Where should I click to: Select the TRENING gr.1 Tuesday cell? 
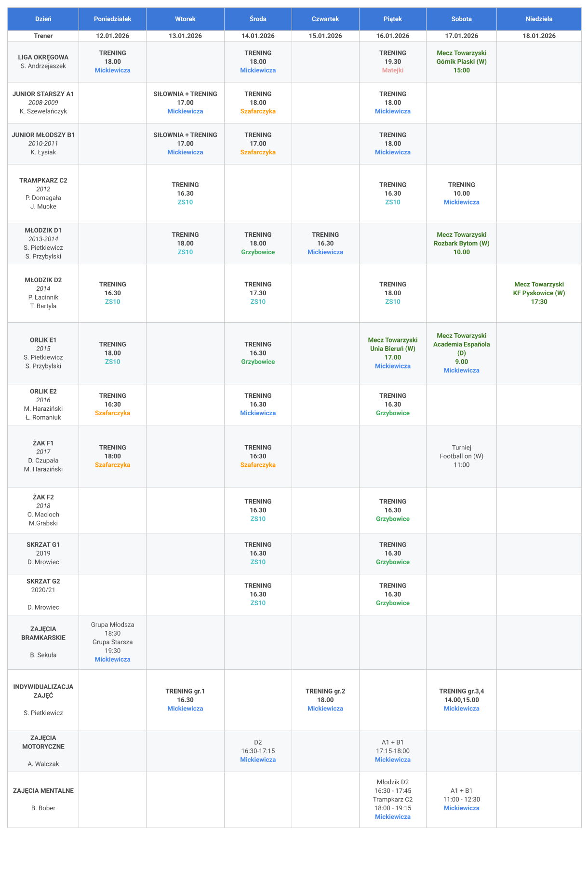click(x=185, y=700)
